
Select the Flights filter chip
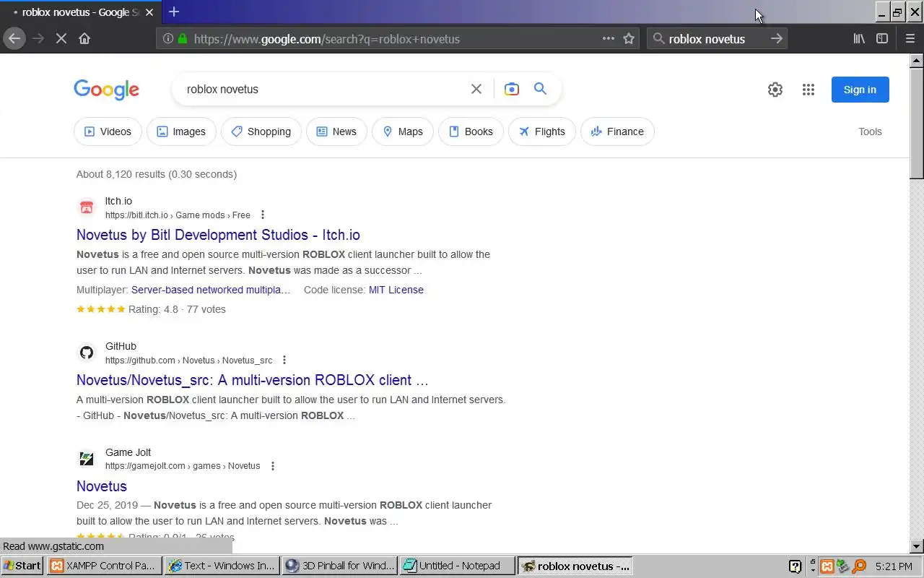[542, 131]
